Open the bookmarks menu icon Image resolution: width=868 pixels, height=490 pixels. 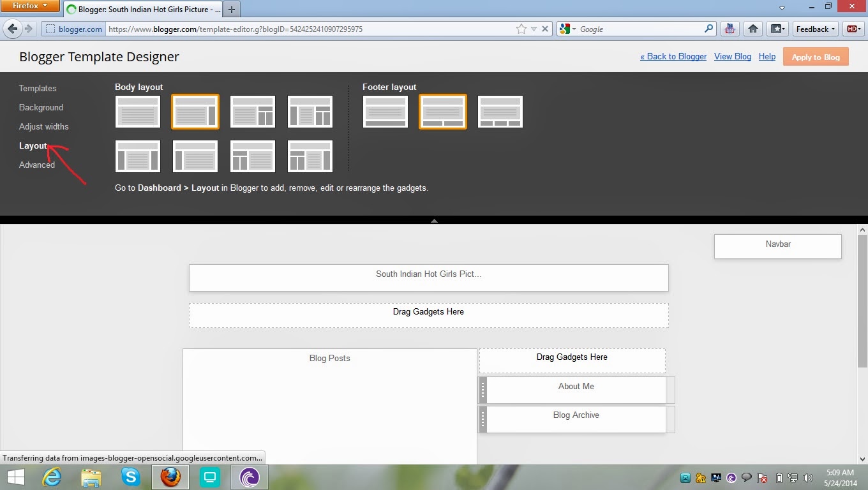[777, 29]
